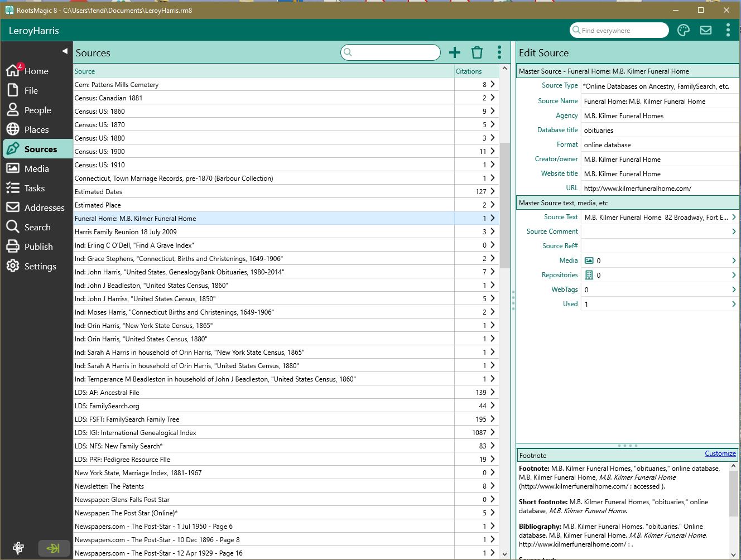
Task: Click the Sources pen icon in the sidebar
Action: click(x=13, y=149)
